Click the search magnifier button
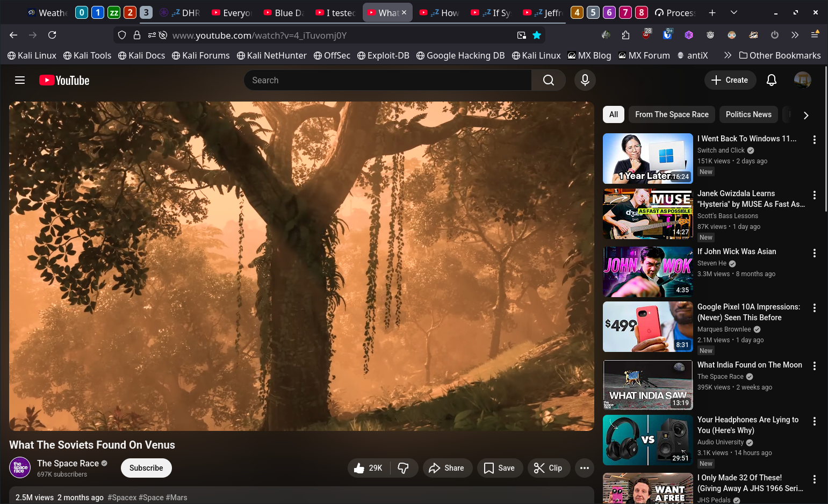 point(548,80)
